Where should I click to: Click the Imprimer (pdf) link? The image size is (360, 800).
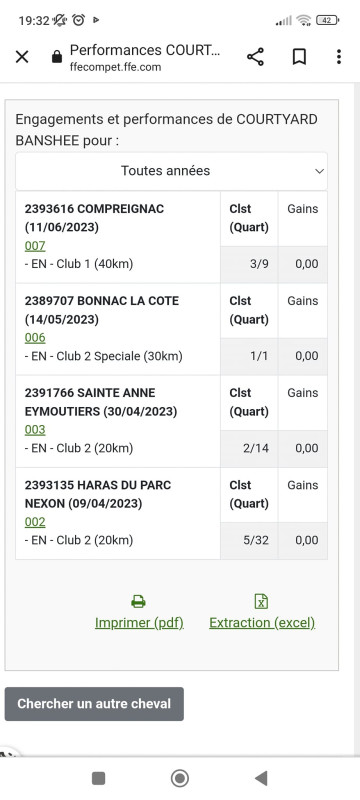click(x=139, y=623)
